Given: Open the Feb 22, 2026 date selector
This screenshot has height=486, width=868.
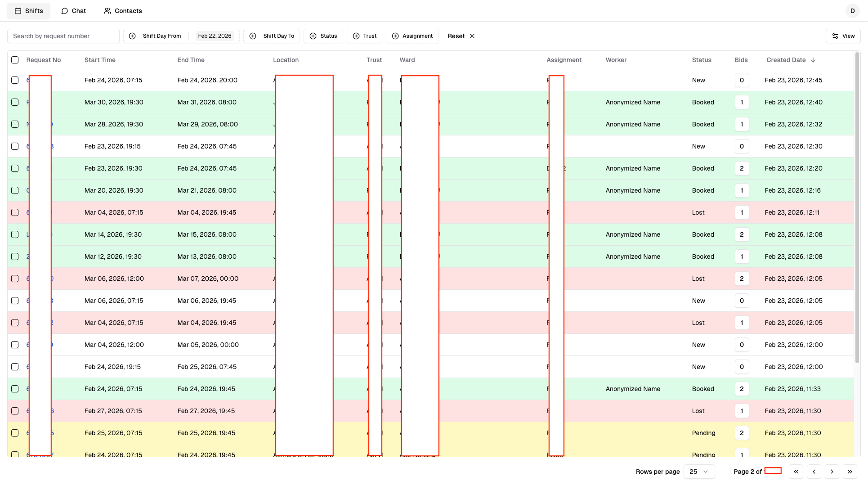Looking at the screenshot, I should point(215,36).
